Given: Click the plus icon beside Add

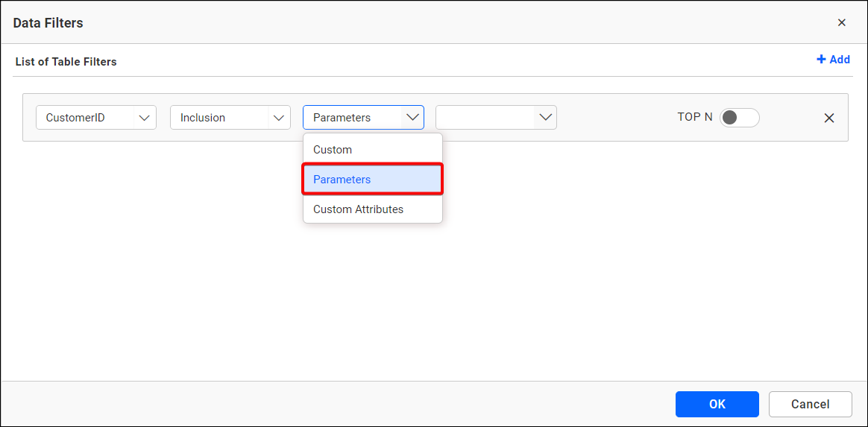Looking at the screenshot, I should tap(821, 60).
